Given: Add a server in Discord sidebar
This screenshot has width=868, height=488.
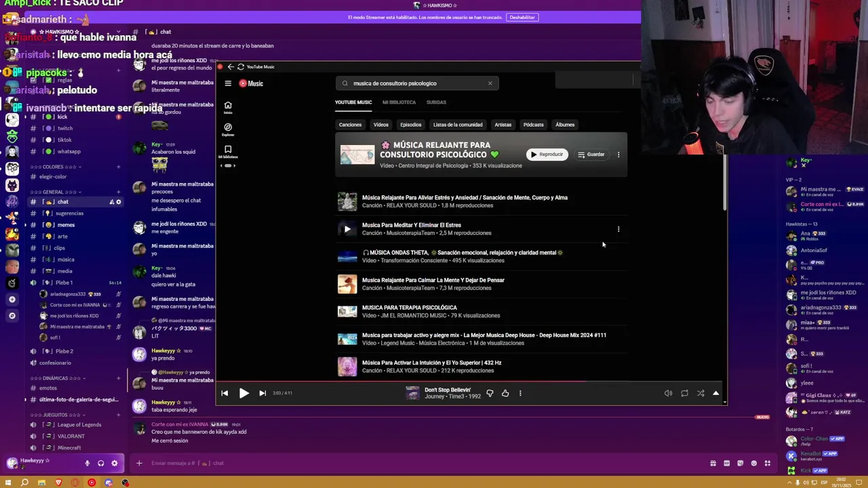Looking at the screenshot, I should pyautogui.click(x=12, y=300).
